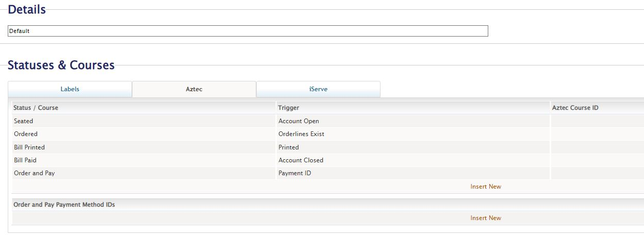Click the Status / Course column header
The width and height of the screenshot is (644, 235).
coord(36,108)
